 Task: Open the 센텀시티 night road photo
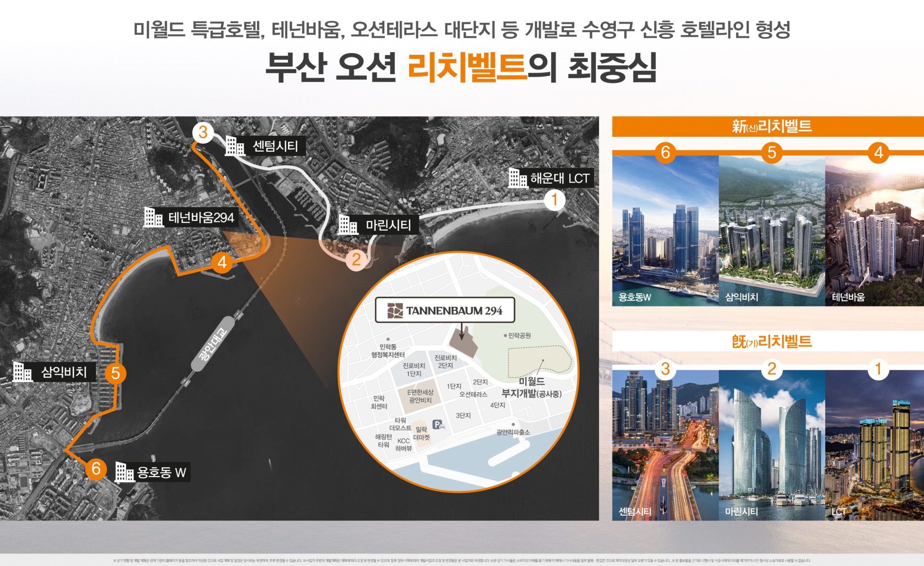(665, 445)
